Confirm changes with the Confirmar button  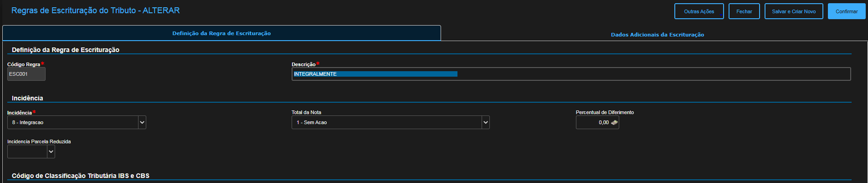pos(846,11)
